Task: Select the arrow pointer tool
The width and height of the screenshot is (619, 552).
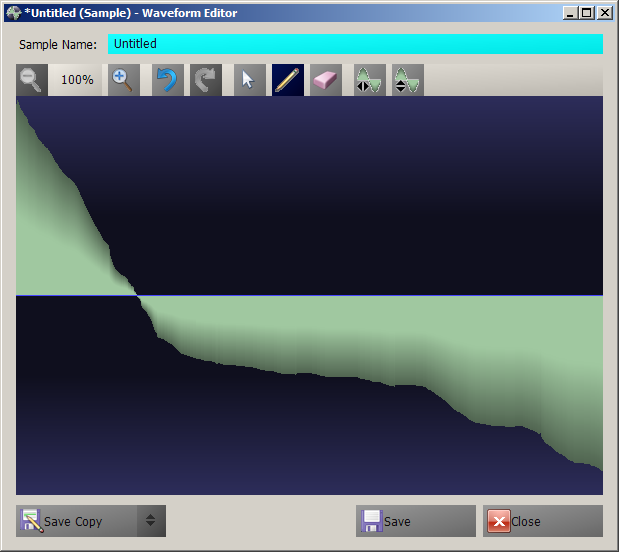Action: click(250, 80)
